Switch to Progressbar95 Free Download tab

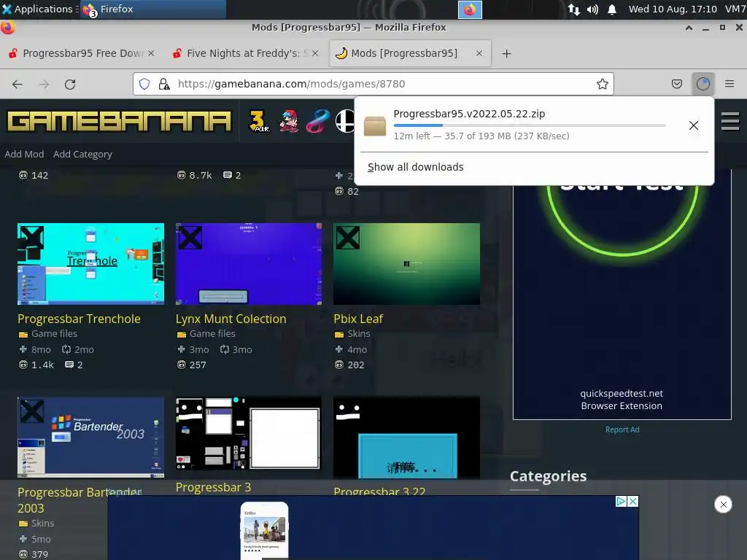(81, 53)
